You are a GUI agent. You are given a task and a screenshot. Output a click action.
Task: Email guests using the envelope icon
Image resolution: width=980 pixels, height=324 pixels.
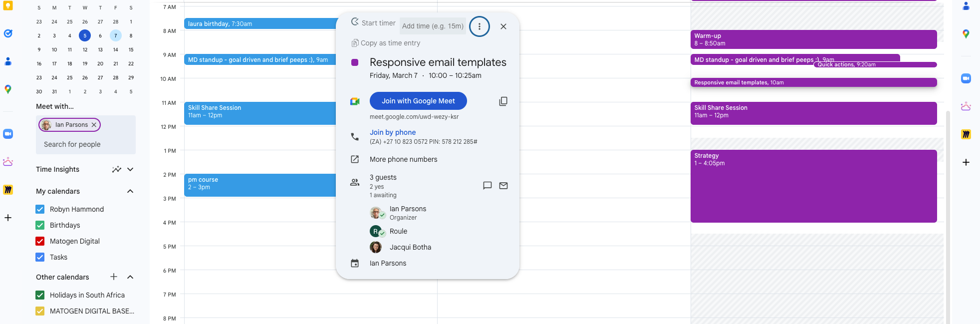click(503, 186)
